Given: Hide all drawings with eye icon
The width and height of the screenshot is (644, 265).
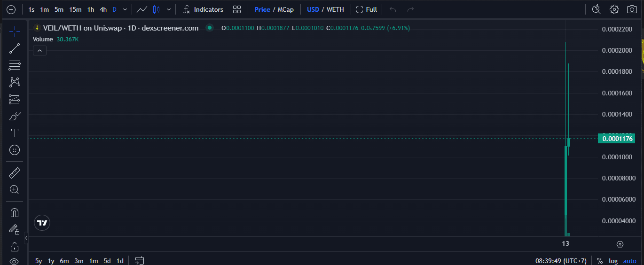Looking at the screenshot, I should click(x=15, y=261).
